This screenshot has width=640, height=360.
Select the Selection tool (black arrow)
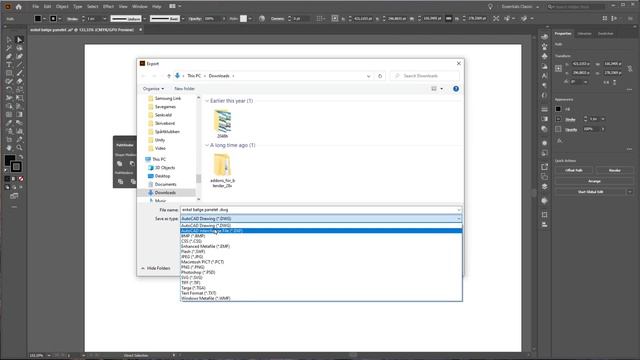pyautogui.click(x=9, y=40)
